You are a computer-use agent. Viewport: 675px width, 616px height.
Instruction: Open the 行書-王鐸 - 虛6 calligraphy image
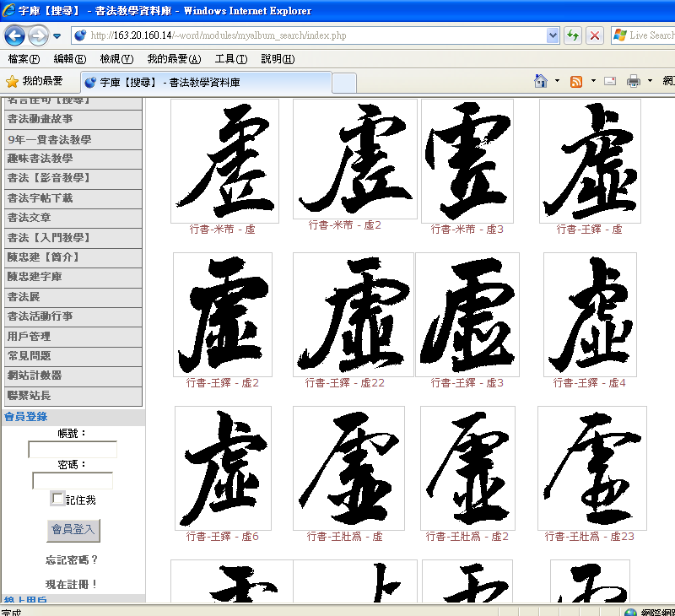pyautogui.click(x=223, y=468)
